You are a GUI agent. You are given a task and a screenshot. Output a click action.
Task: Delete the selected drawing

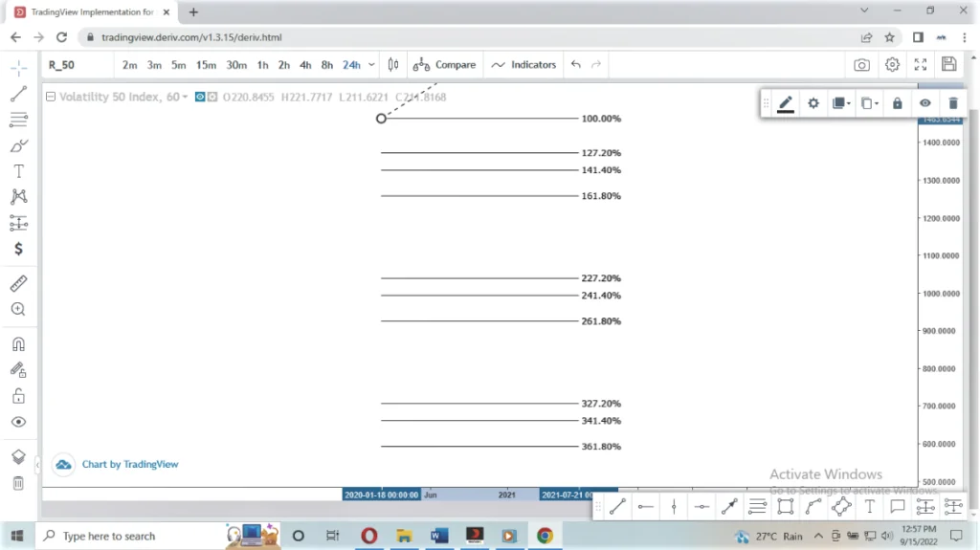point(953,103)
